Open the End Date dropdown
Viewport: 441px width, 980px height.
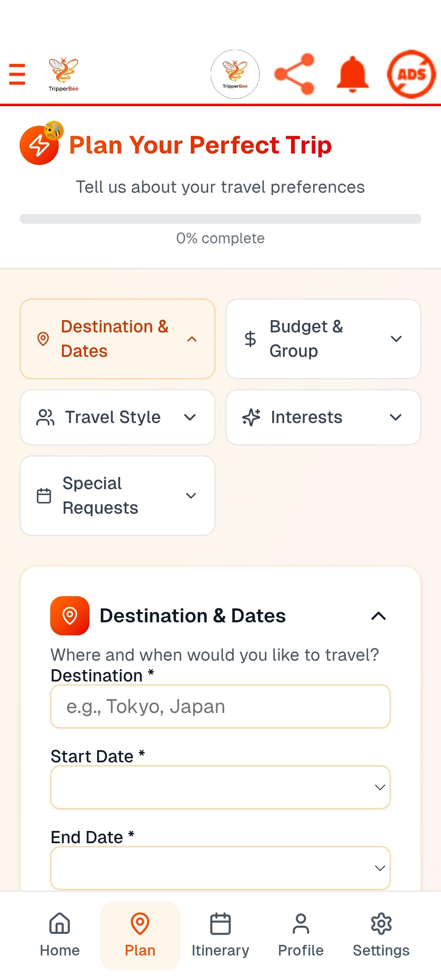click(x=220, y=868)
